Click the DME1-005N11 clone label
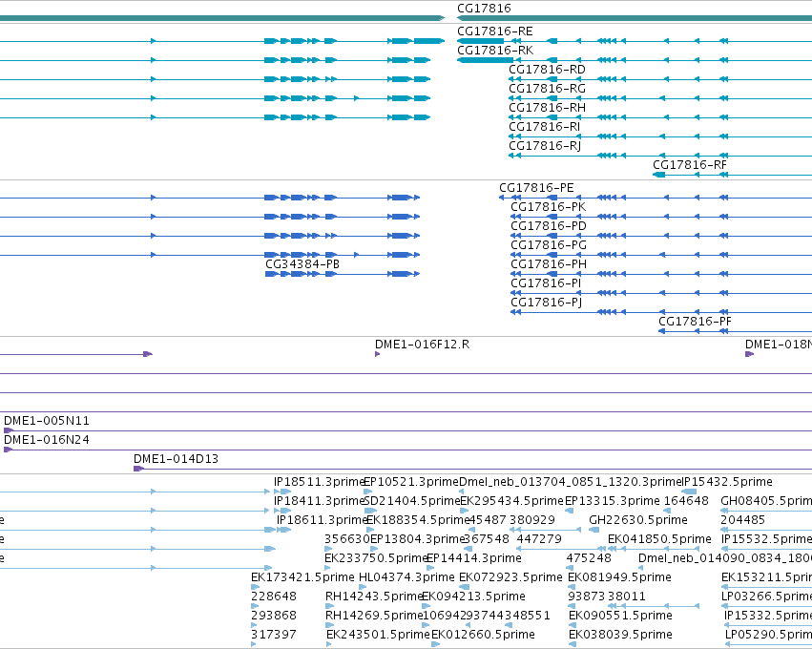This screenshot has width=812, height=649. (x=47, y=421)
